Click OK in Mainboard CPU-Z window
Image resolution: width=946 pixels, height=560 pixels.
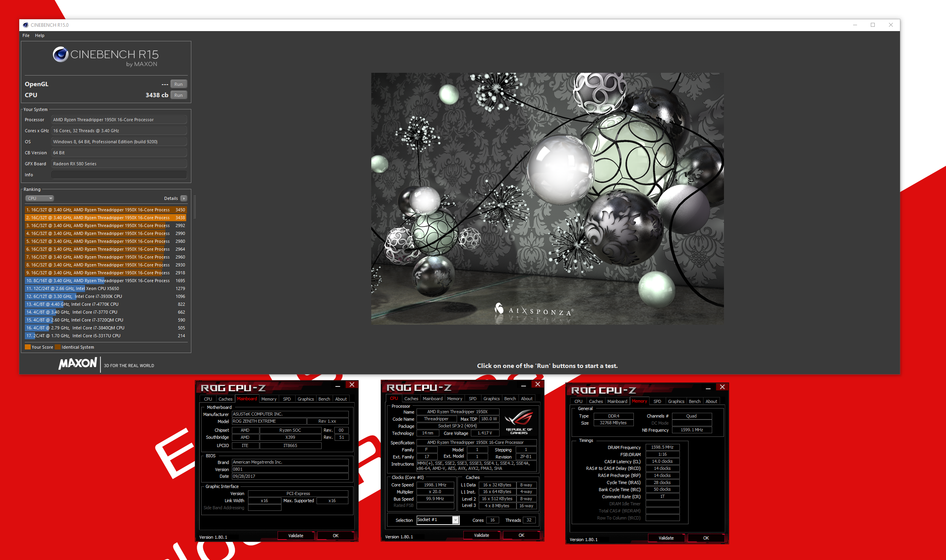coord(335,536)
